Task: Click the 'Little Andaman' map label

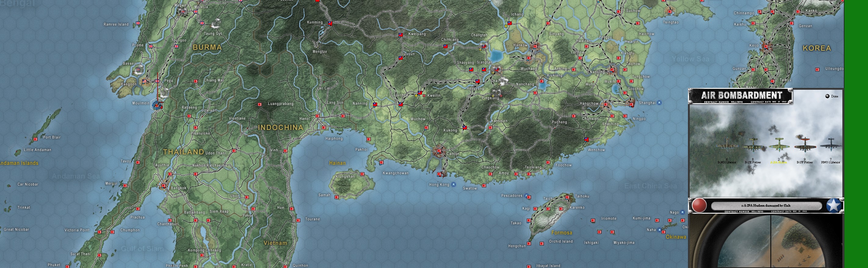Action: point(38,150)
